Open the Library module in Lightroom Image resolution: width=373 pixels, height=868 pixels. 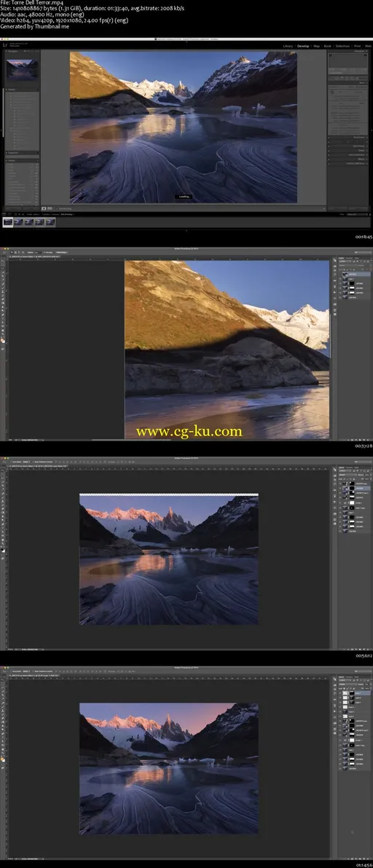tap(288, 46)
